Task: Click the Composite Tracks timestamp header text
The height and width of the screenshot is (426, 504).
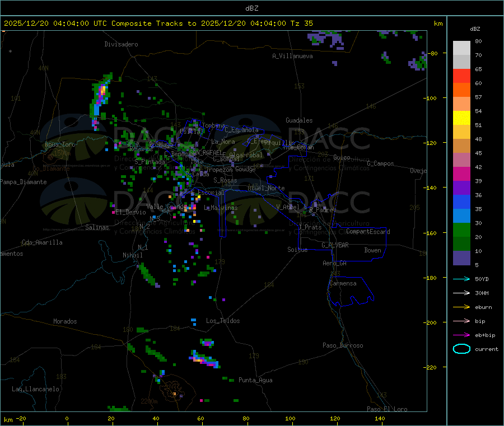Action: click(x=158, y=24)
